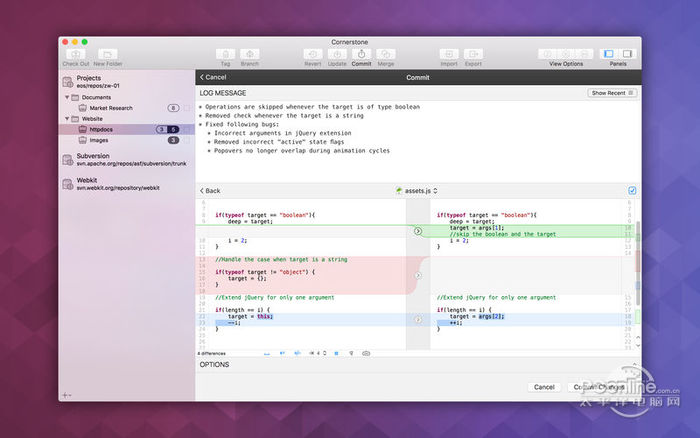
Task: Click the OPTIONS heading label
Action: tap(214, 365)
